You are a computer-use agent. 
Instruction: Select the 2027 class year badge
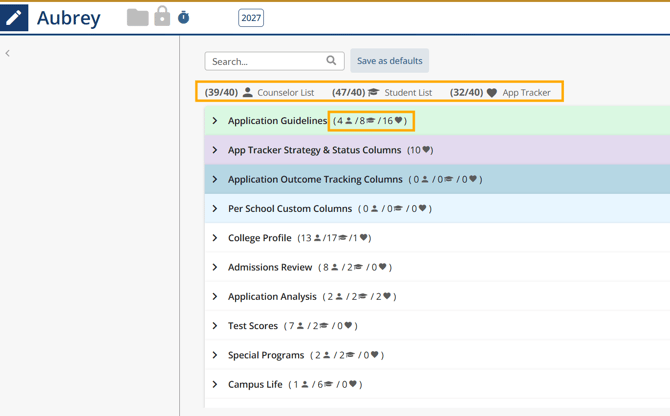(x=251, y=18)
